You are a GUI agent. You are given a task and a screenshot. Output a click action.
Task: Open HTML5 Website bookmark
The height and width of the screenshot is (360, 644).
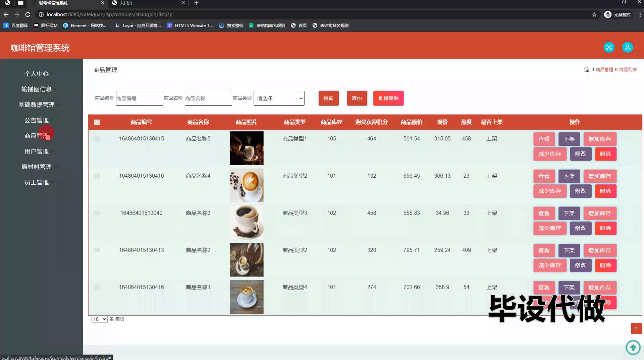(190, 26)
